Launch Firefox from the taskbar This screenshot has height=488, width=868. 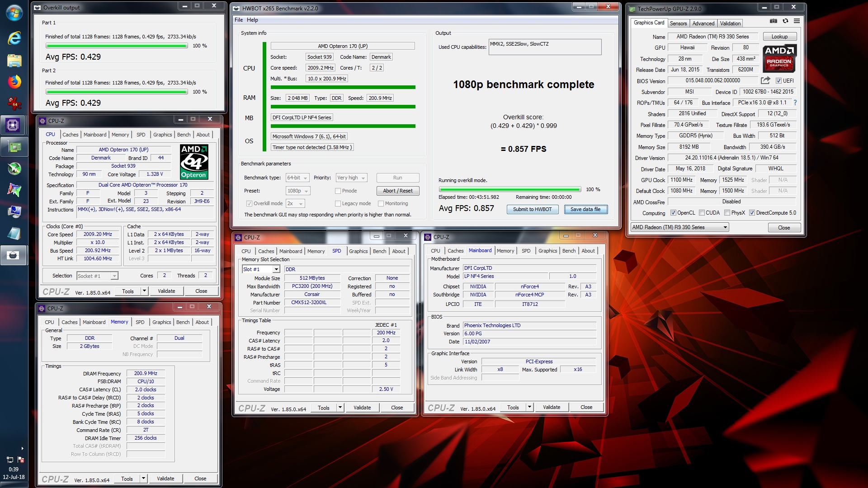14,82
